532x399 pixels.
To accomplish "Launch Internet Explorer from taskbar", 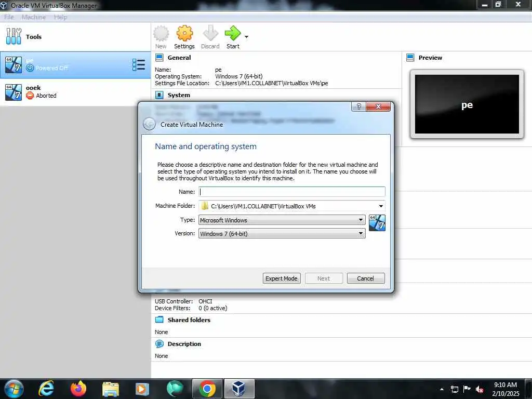I will [46, 389].
